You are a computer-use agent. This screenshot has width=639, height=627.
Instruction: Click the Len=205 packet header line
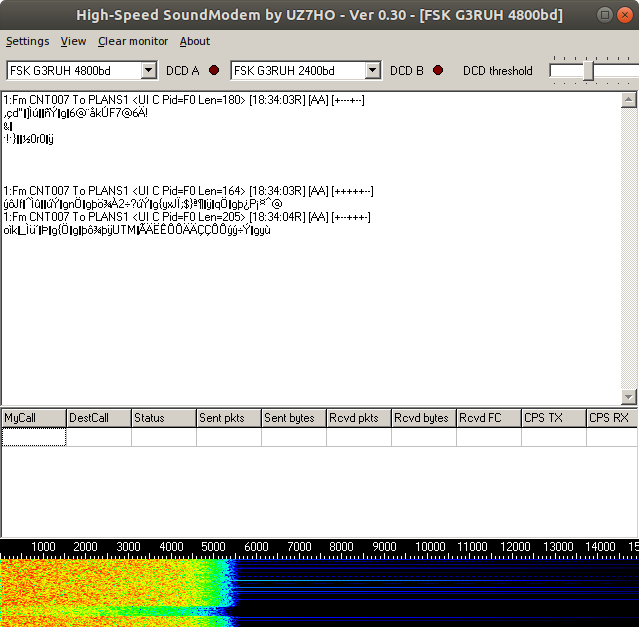coord(187,217)
